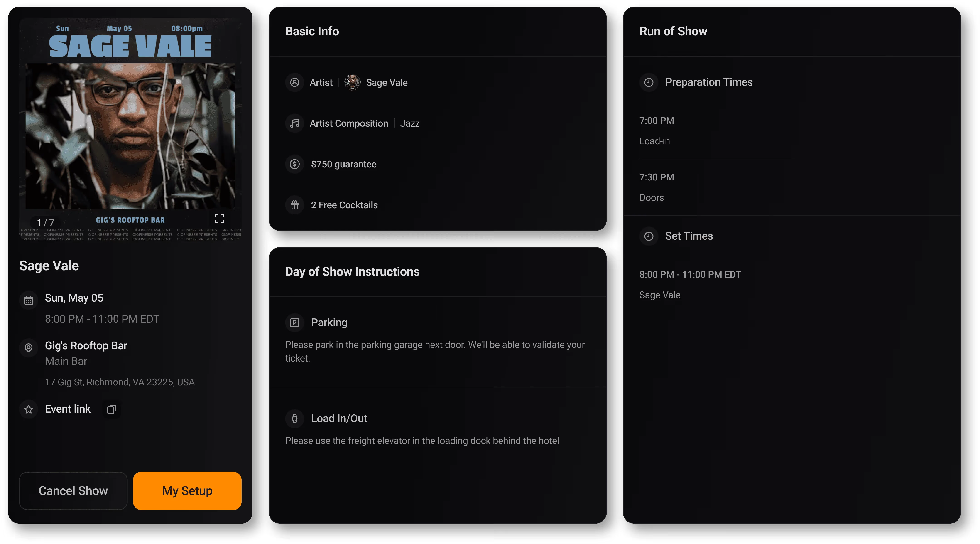The width and height of the screenshot is (980, 544).
Task: Click the Artist label in Basic Info
Action: point(321,83)
